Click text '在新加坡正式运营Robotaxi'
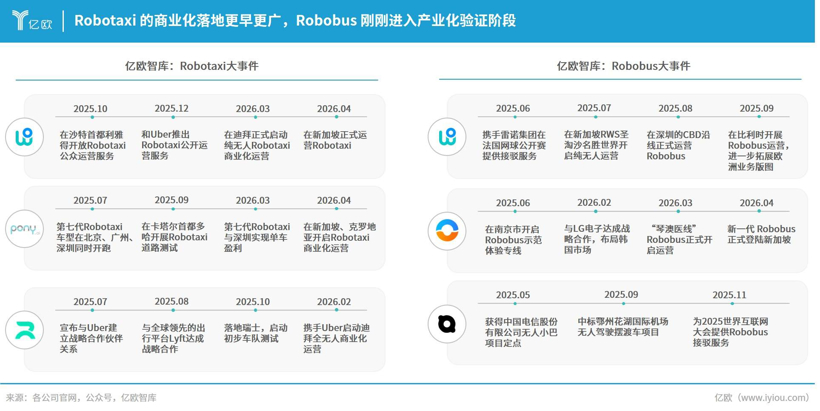Viewport: 820px width, 411px height. 335,140
